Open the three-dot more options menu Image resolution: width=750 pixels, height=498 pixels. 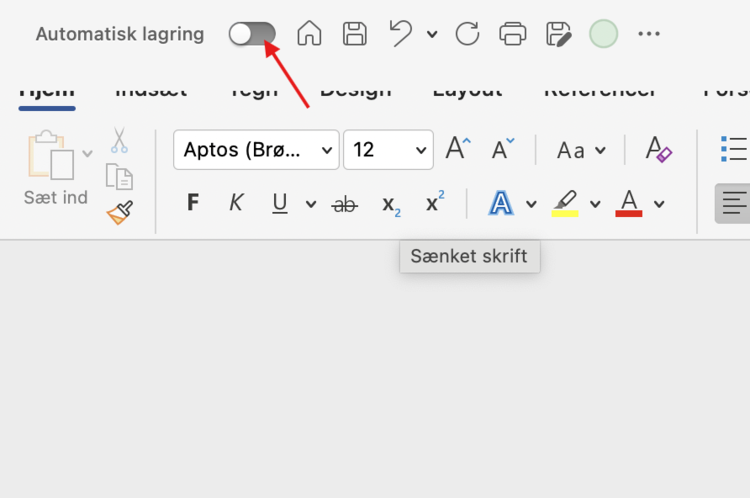point(649,34)
